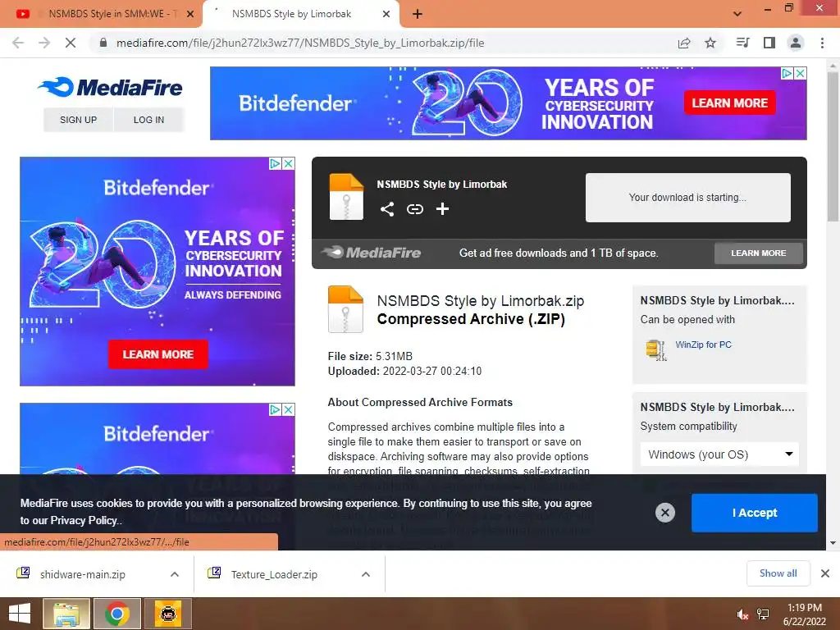Click the zip file icon in the dark header

tap(346, 197)
